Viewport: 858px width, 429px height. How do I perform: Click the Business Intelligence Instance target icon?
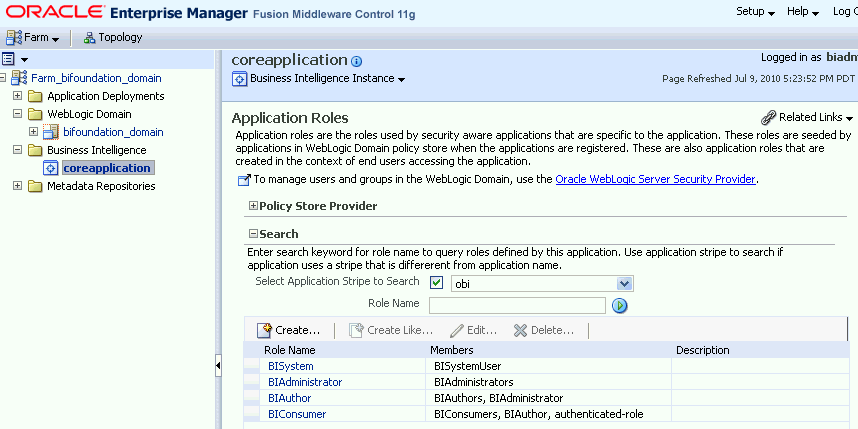tap(239, 79)
